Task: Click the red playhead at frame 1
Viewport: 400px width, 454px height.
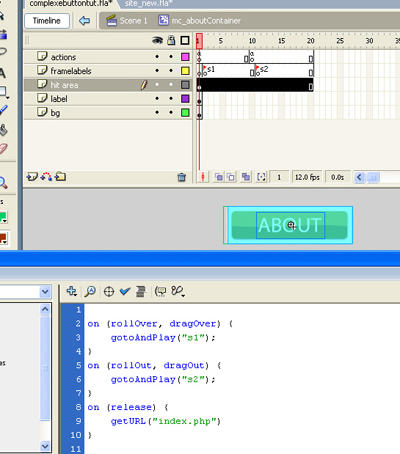Action: tap(199, 41)
